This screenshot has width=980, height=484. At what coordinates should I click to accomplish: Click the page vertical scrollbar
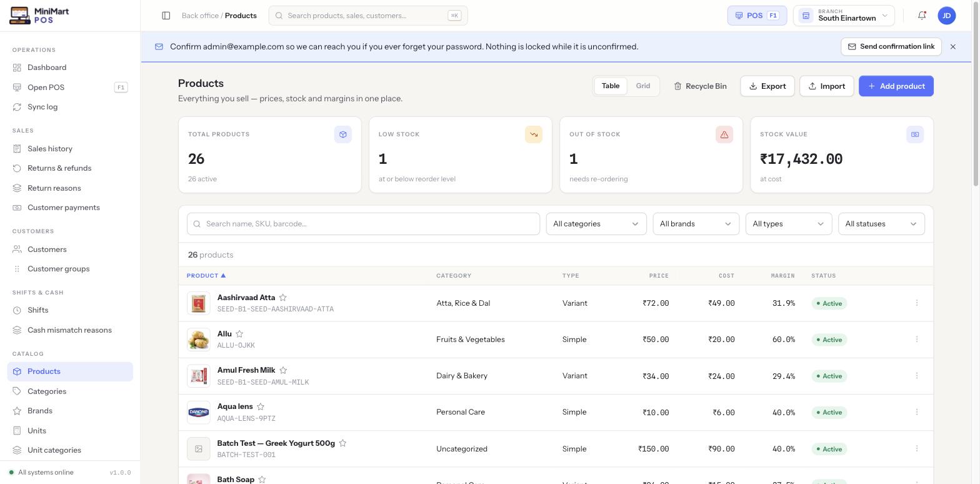point(976,94)
